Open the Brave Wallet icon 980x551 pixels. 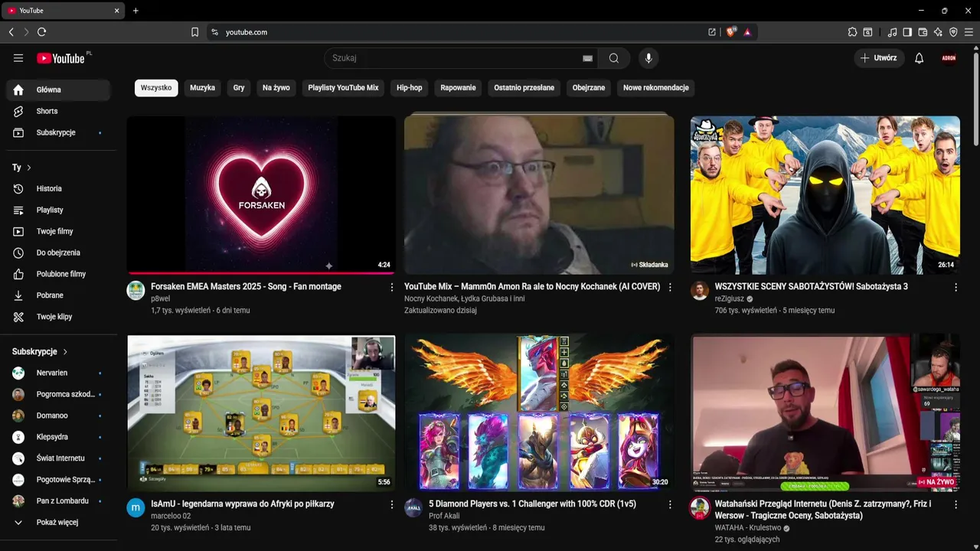point(923,32)
